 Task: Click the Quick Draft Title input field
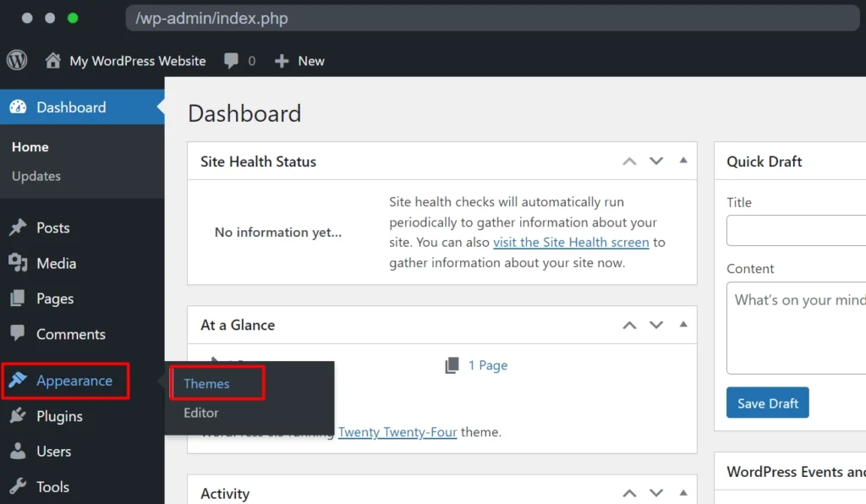point(797,230)
